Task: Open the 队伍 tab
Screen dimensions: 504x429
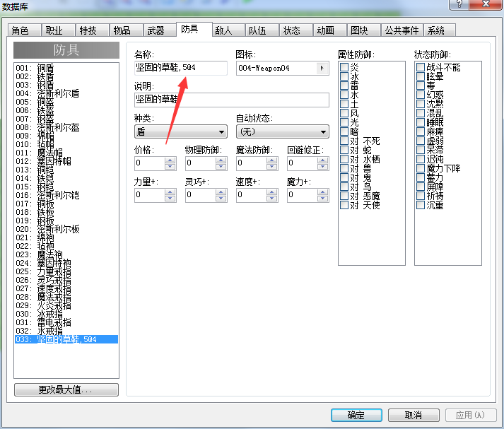Action: point(262,30)
